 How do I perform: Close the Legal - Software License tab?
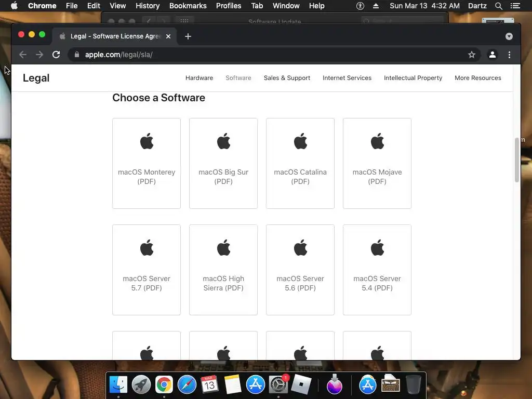[168, 36]
